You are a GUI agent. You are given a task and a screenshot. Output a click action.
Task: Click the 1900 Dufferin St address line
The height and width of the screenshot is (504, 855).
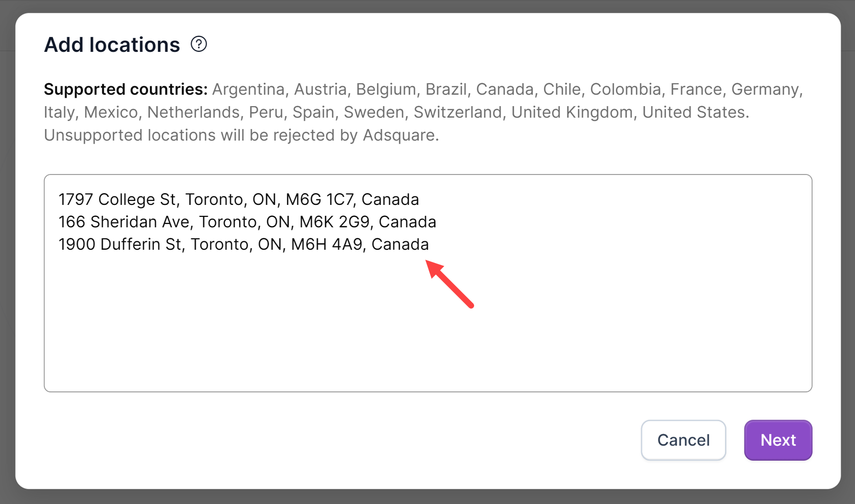(x=243, y=244)
